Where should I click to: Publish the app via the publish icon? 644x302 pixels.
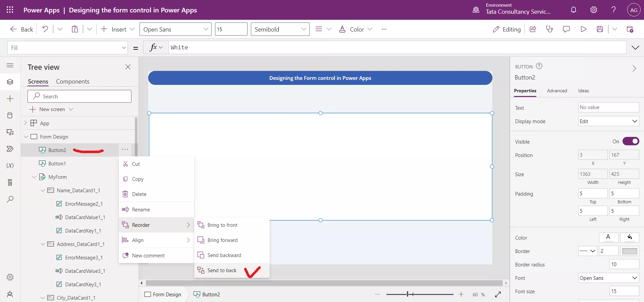tap(631, 29)
